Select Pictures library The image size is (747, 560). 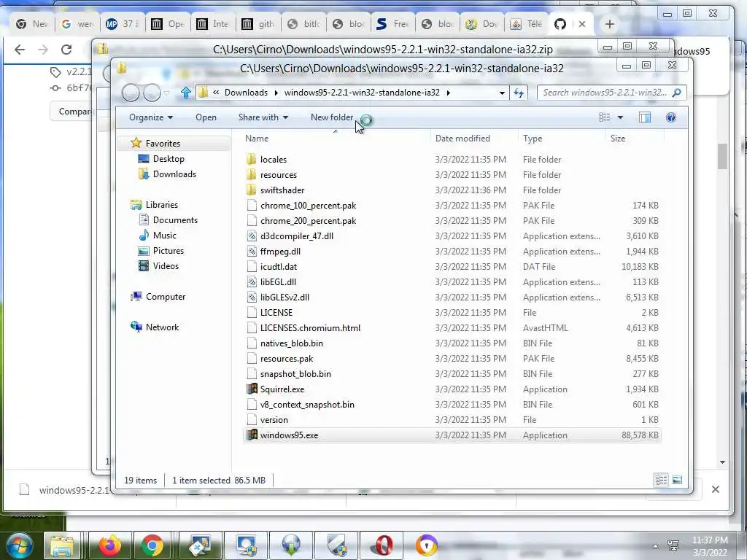[x=169, y=251]
